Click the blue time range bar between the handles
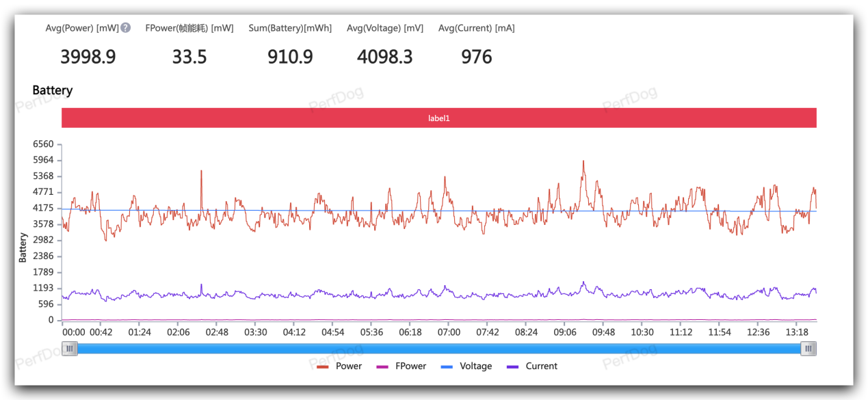The width and height of the screenshot is (868, 400). coord(439,349)
